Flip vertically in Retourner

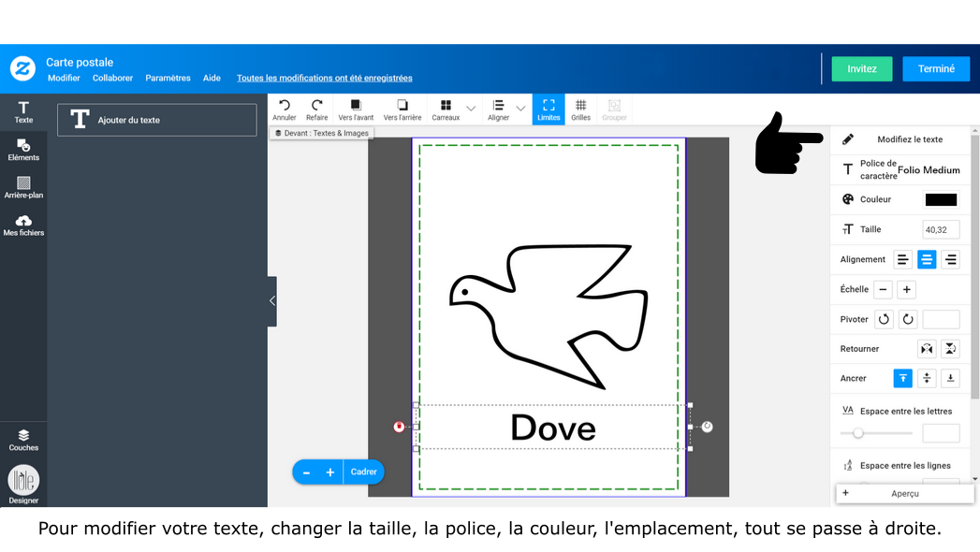[950, 349]
